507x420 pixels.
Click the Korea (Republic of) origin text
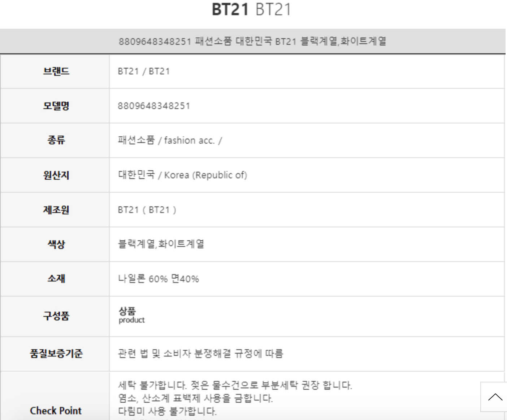(205, 175)
